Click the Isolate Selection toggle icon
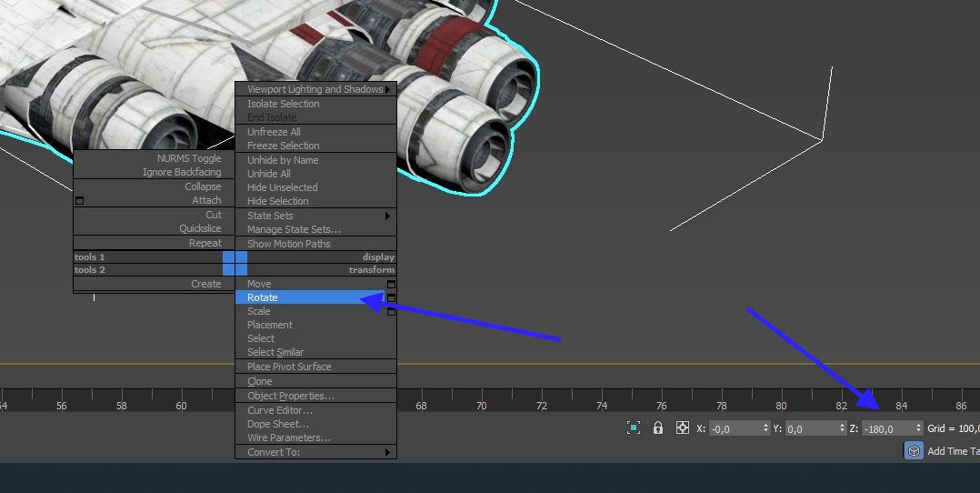Screen dimensions: 980x493 [634, 428]
